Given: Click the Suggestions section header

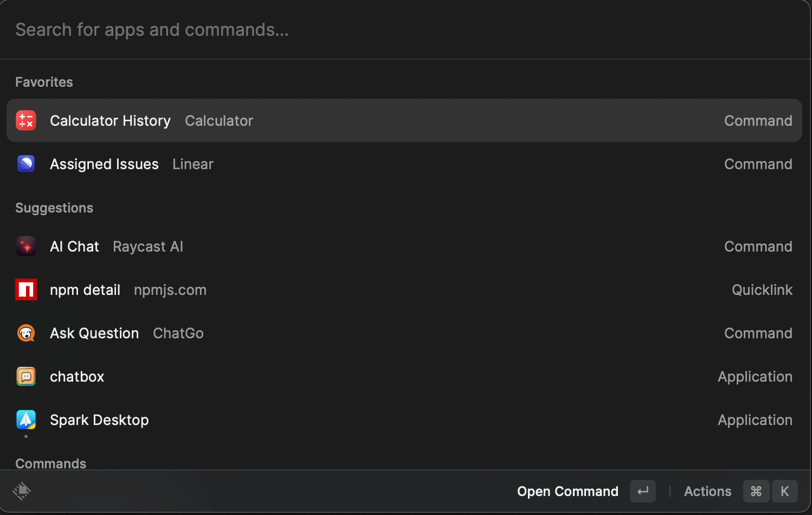Looking at the screenshot, I should pos(54,208).
